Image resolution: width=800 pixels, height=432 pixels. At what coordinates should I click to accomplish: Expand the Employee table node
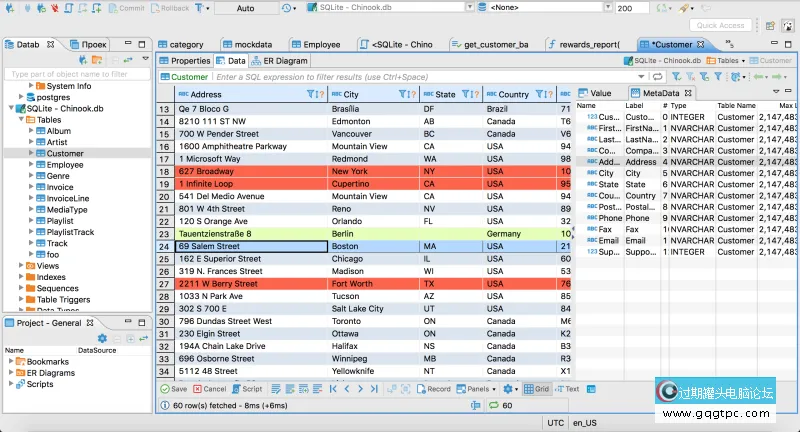(x=32, y=165)
